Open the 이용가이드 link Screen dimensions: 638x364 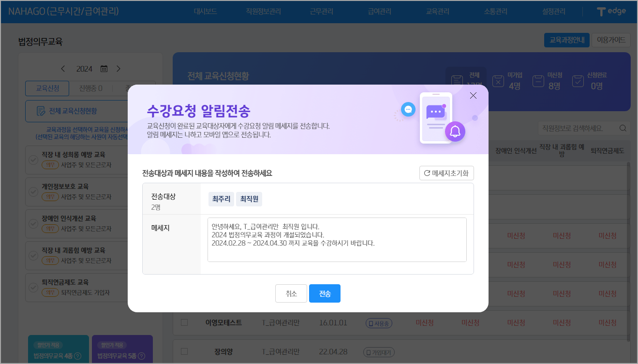point(611,40)
